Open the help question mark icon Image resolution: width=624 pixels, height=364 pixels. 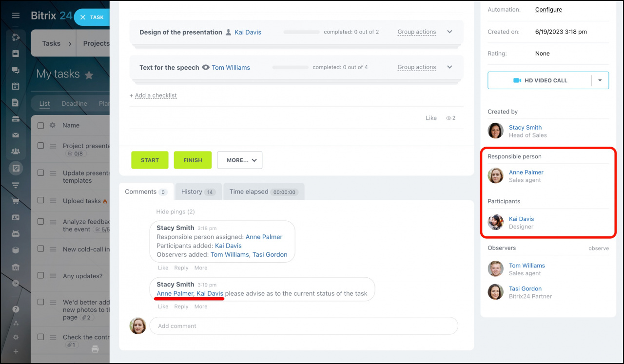click(16, 309)
